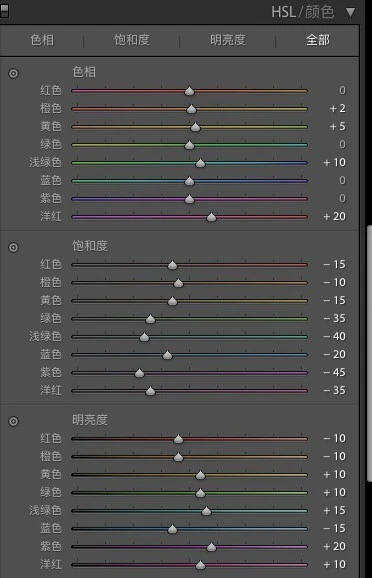Click the 色相 蓝色 slider handle
The image size is (372, 578).
[x=189, y=181]
